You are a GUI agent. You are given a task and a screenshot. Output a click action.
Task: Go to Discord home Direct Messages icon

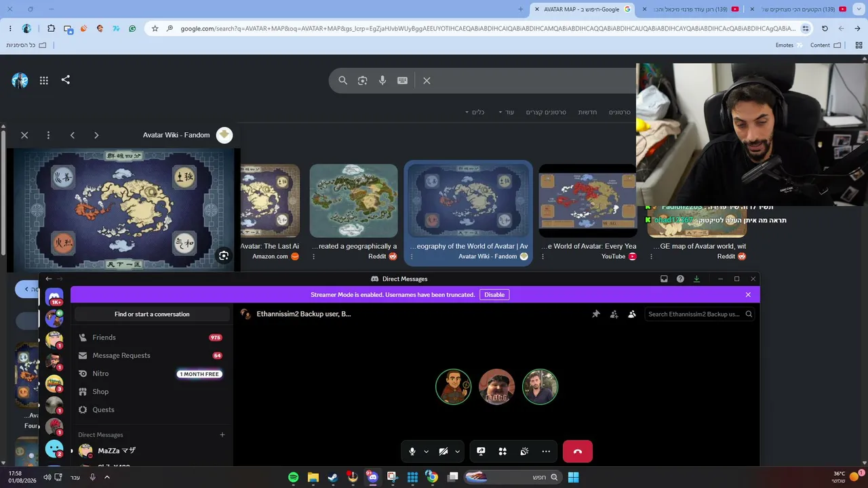click(x=54, y=296)
